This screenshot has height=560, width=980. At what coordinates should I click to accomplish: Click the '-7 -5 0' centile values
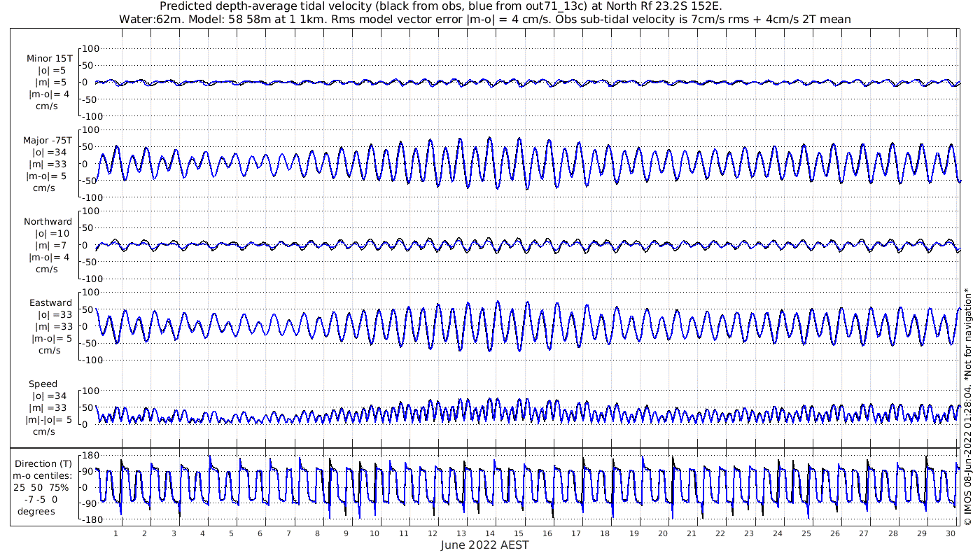pyautogui.click(x=41, y=500)
